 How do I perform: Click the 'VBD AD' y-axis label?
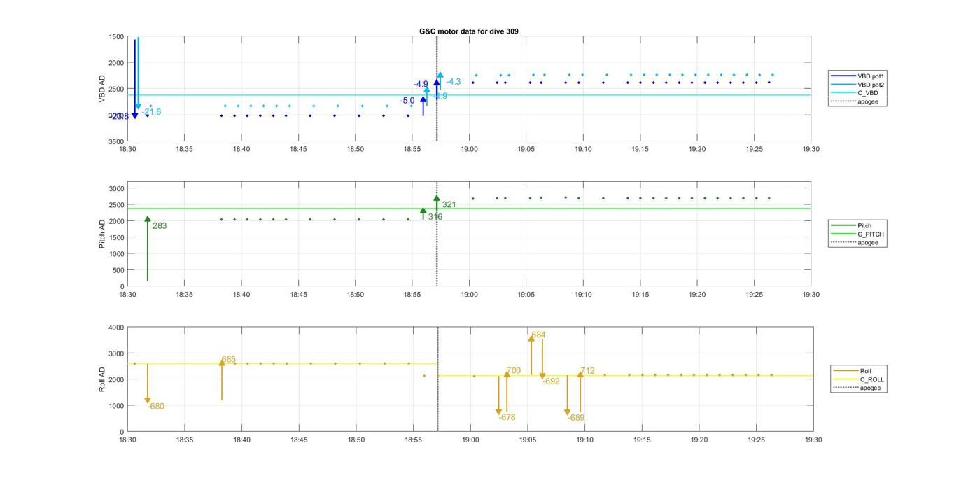[x=101, y=89]
